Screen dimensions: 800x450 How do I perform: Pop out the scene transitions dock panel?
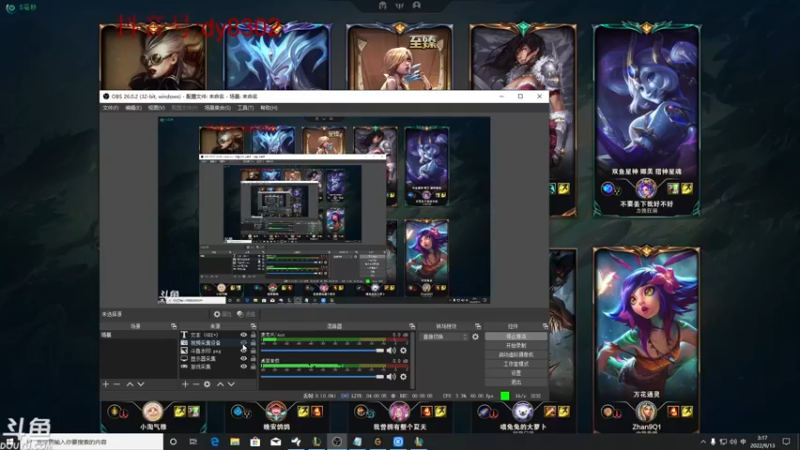[x=478, y=326]
